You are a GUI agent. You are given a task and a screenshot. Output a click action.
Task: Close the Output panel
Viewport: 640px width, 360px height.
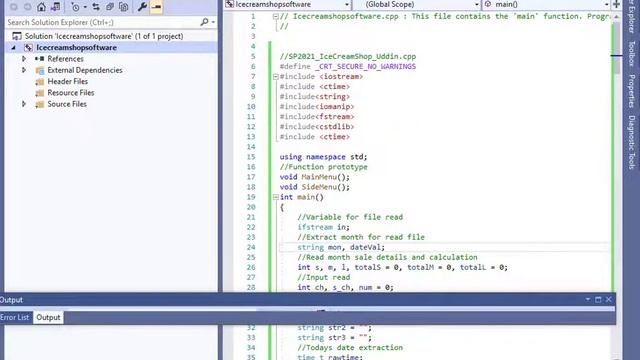pos(609,300)
